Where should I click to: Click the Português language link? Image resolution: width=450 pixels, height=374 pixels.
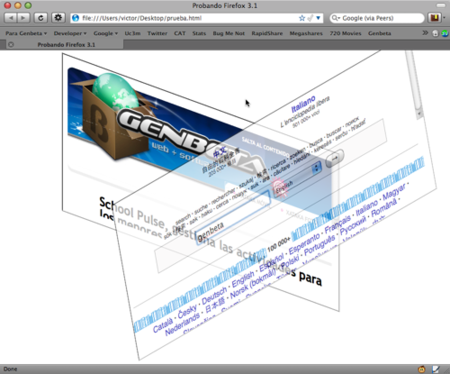[319, 246]
